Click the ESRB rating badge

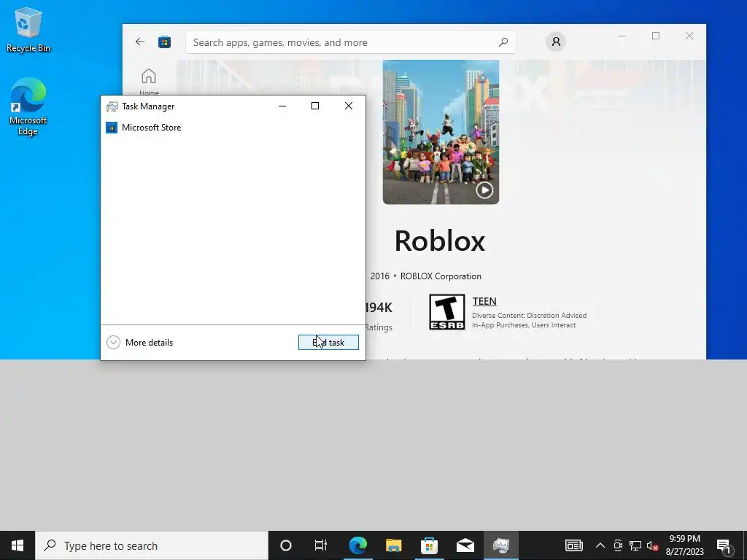(x=447, y=312)
